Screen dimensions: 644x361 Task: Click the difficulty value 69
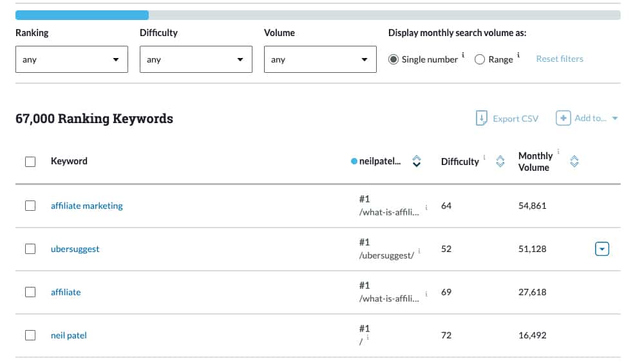pos(446,292)
